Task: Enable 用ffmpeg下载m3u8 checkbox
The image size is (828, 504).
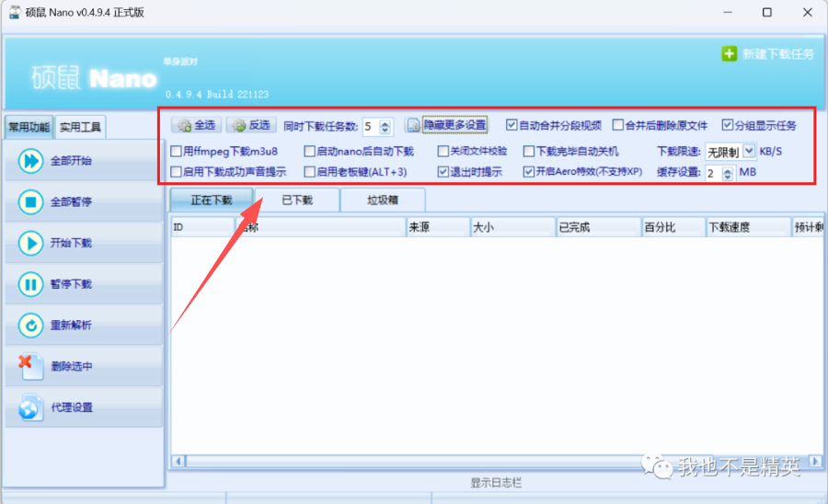Action: [x=177, y=152]
